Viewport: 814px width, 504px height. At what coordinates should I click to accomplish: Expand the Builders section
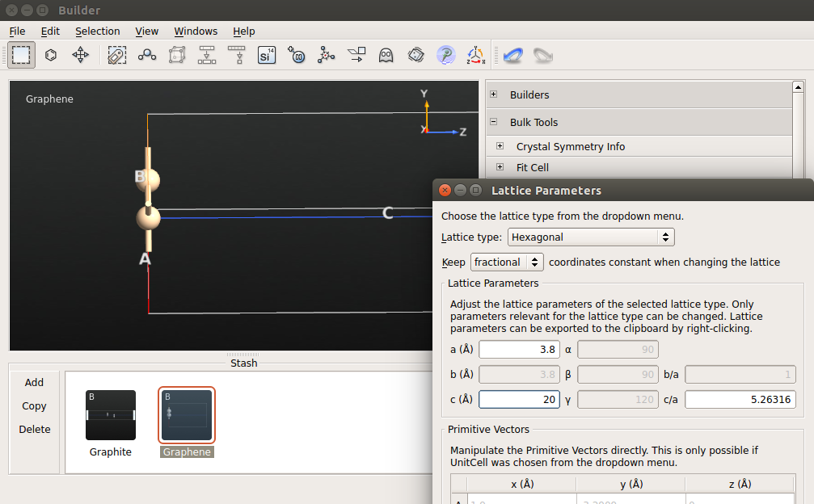click(494, 94)
